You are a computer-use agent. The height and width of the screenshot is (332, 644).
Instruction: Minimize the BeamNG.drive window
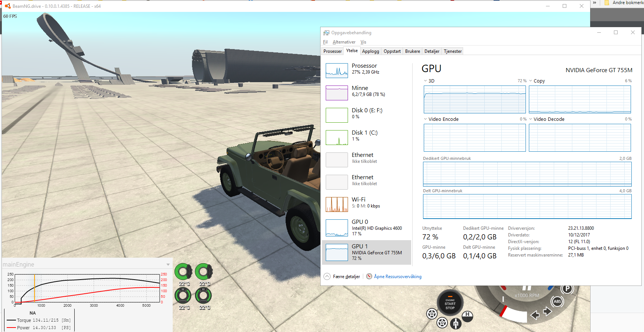click(x=547, y=6)
